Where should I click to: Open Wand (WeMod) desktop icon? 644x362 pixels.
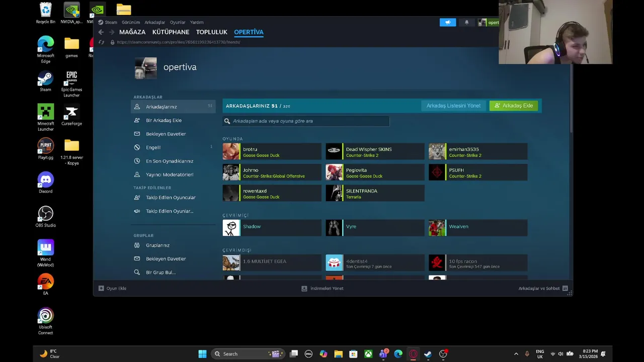click(x=45, y=253)
